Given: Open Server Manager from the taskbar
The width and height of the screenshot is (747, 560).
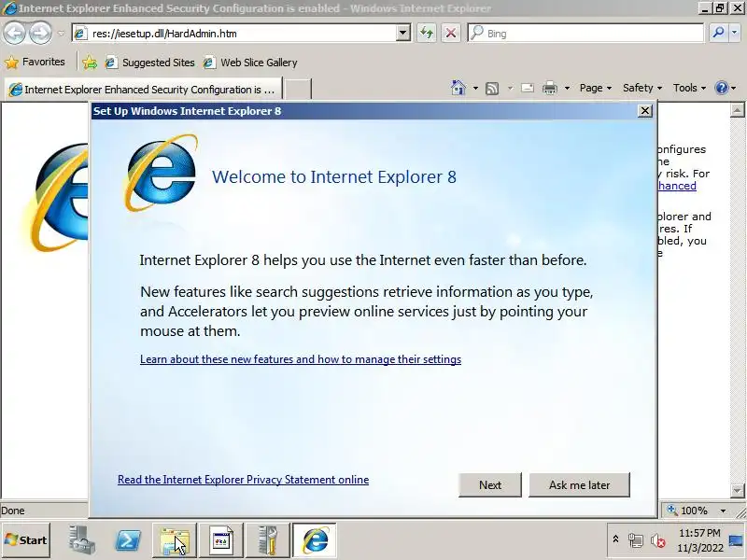Looking at the screenshot, I should [x=81, y=540].
